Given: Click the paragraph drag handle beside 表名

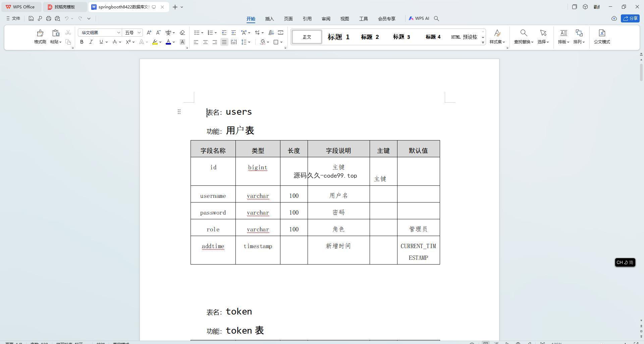Looking at the screenshot, I should coord(179,112).
